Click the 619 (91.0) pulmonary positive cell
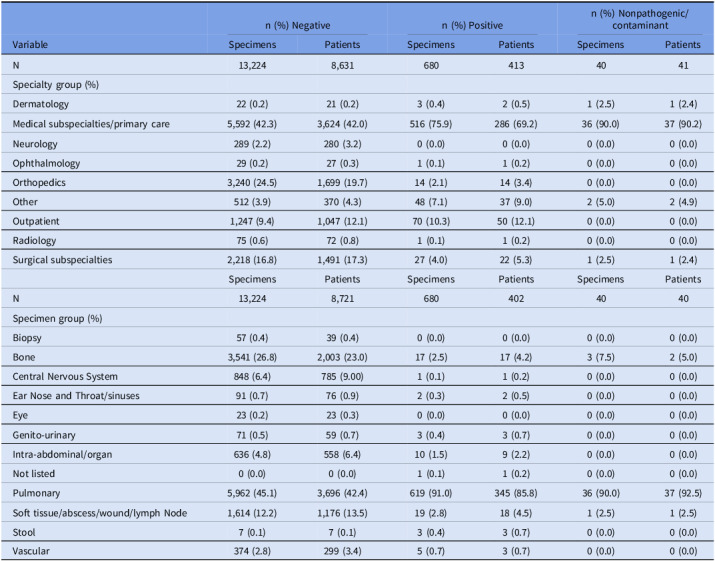 [x=430, y=493]
